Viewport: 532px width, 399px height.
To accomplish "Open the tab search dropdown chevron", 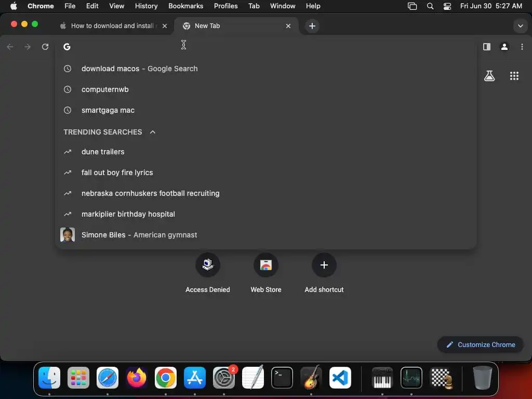I will (x=520, y=26).
